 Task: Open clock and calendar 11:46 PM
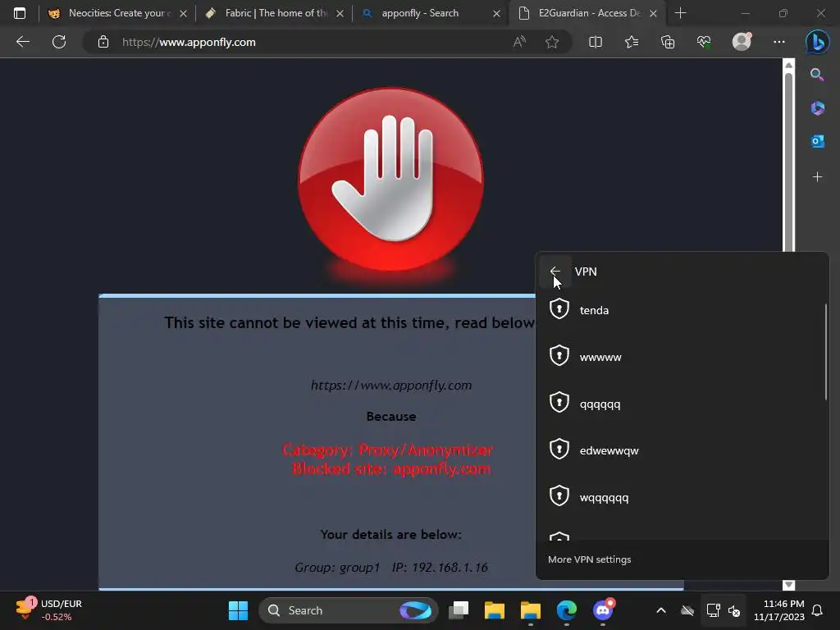tap(779, 610)
